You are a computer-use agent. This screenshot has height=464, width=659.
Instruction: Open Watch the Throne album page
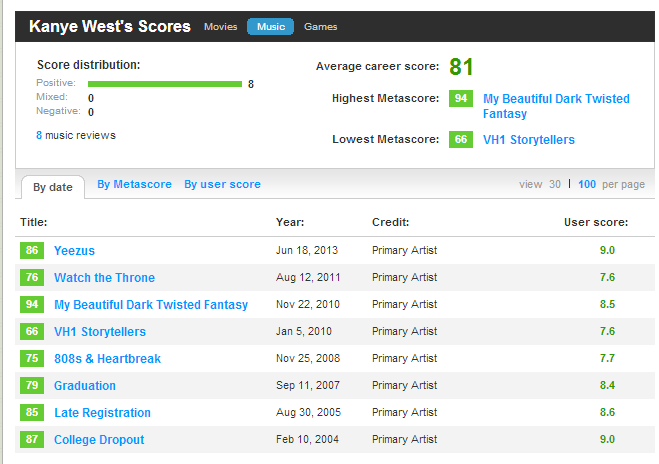click(104, 277)
